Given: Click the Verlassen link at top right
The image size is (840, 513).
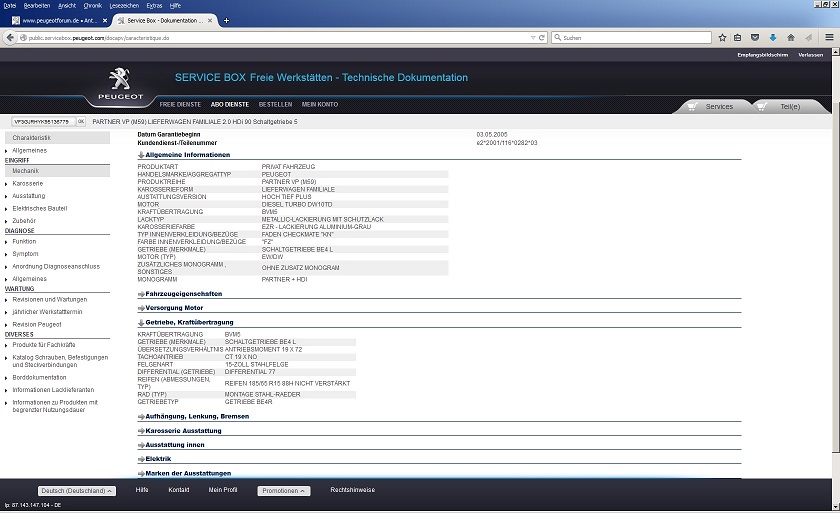Looking at the screenshot, I should [x=810, y=55].
